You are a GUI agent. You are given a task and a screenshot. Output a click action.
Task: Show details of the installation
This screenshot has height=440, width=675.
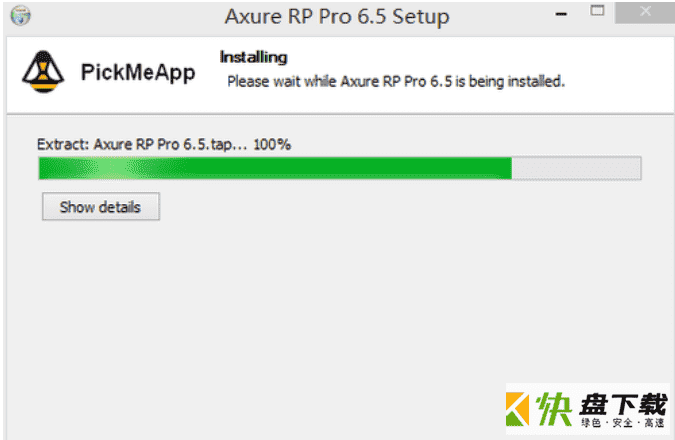click(x=101, y=207)
